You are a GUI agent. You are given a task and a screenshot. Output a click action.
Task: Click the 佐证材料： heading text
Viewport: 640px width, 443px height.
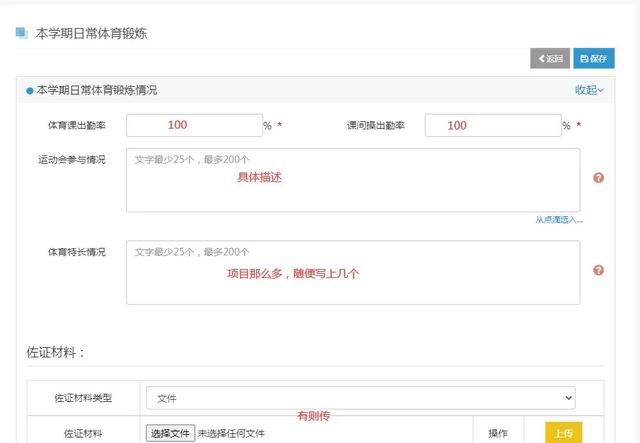56,352
